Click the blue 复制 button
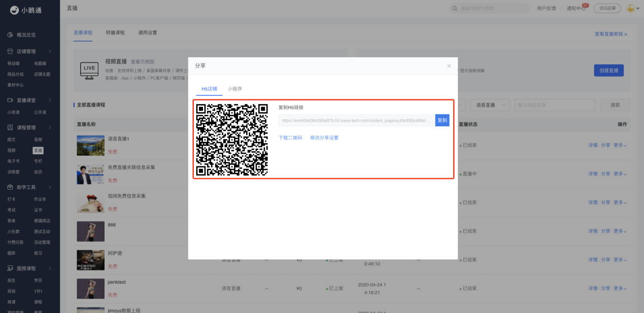The height and width of the screenshot is (313, 644). 443,120
